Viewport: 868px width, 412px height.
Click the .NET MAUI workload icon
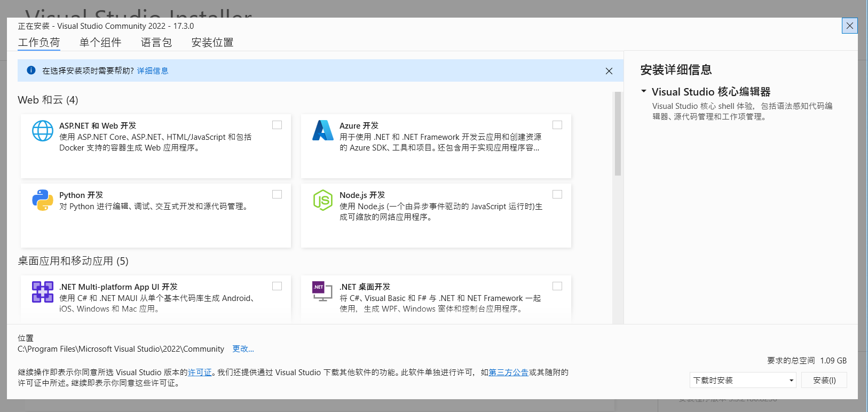(43, 292)
